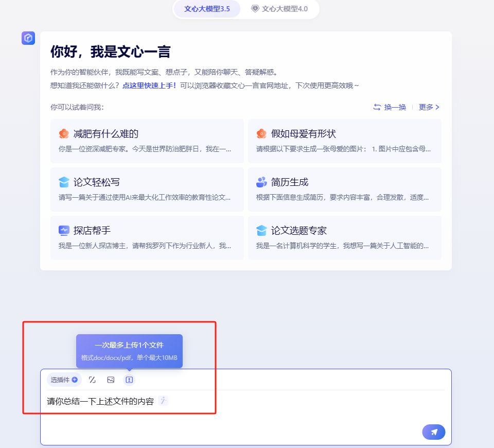
Task: Click the refresh arrows icon beside 换一换
Action: point(377,107)
